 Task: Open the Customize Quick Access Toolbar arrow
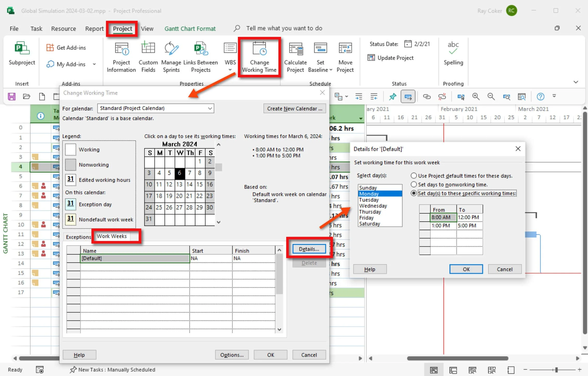(554, 96)
